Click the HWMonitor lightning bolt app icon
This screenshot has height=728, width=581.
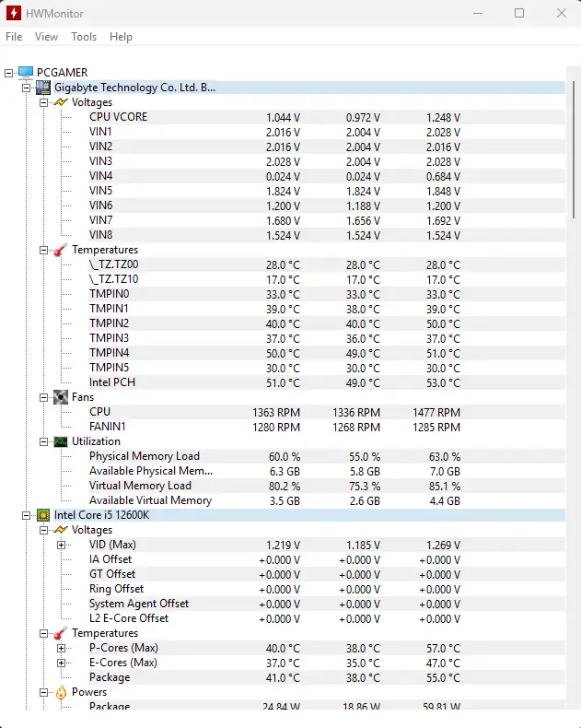pos(14,13)
